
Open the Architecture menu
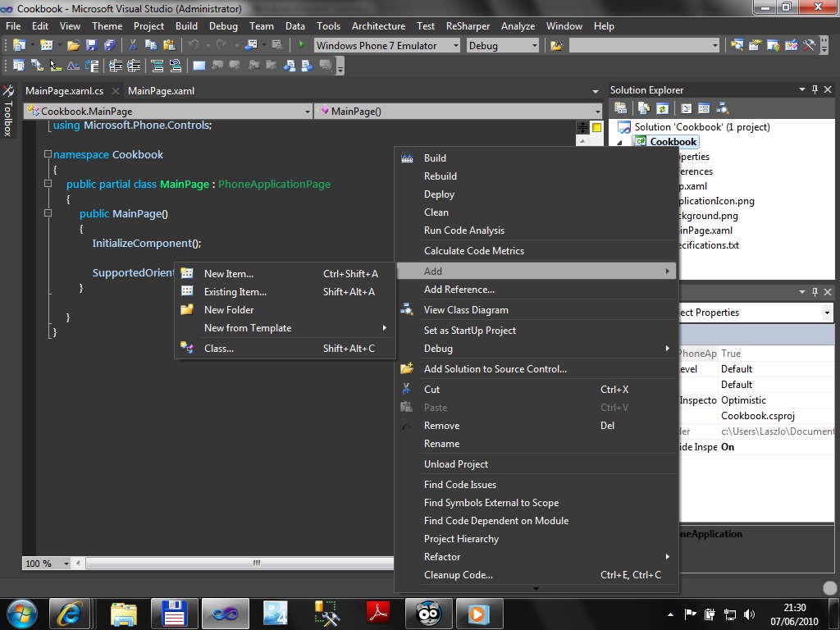point(378,25)
